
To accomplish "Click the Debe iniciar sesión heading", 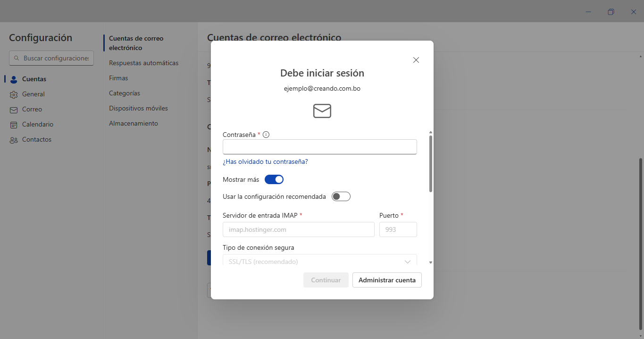I will pyautogui.click(x=322, y=73).
